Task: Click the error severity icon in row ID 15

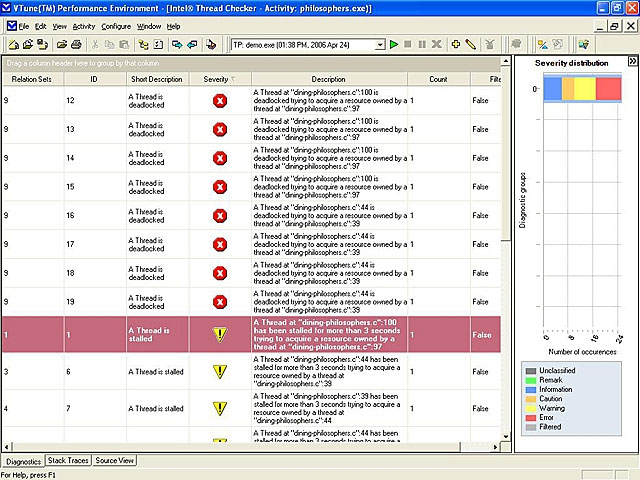Action: click(220, 187)
